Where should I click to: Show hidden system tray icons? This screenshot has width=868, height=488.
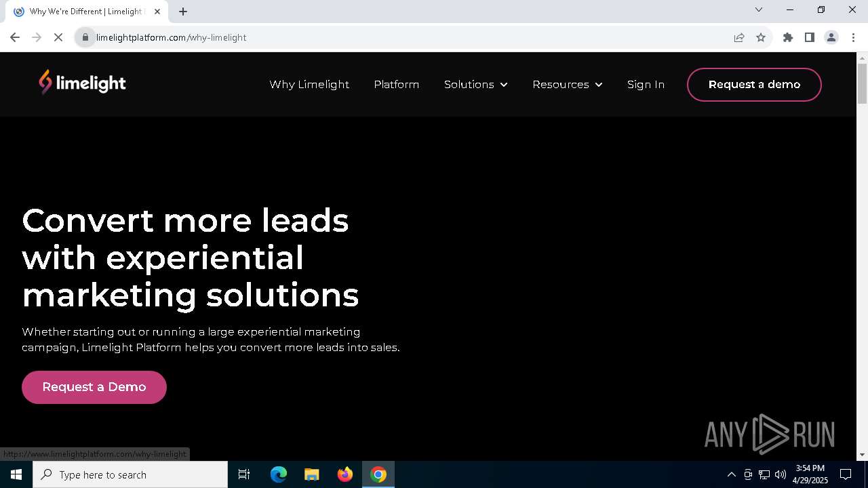point(732,474)
